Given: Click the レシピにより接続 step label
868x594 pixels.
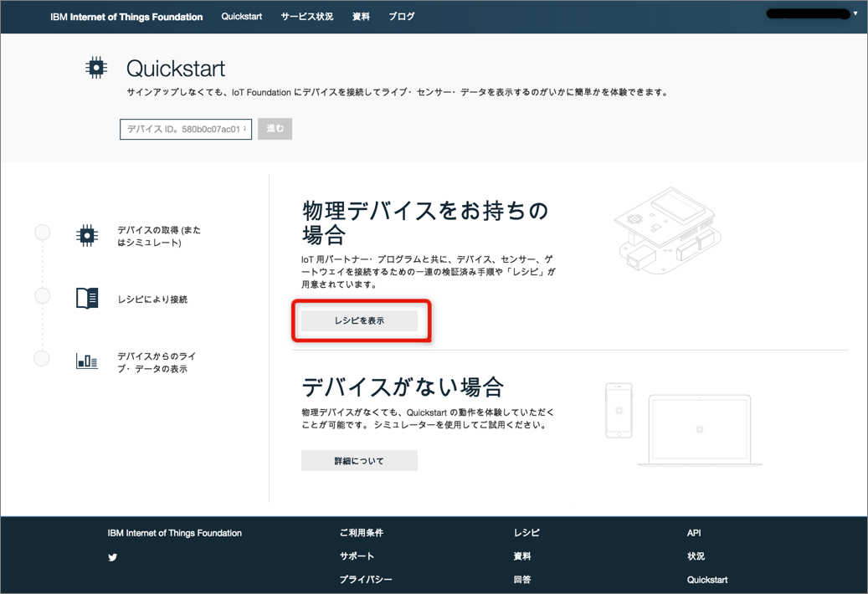Looking at the screenshot, I should pos(152,300).
